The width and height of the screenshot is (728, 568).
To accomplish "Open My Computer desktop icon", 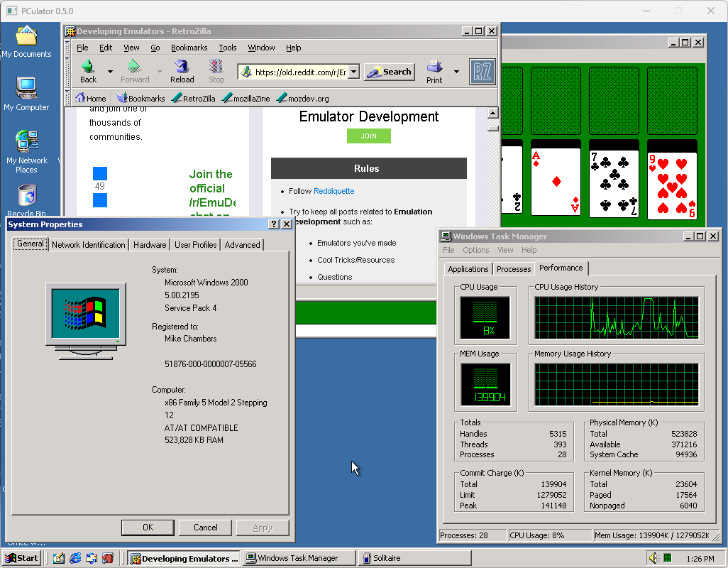I will [x=27, y=88].
